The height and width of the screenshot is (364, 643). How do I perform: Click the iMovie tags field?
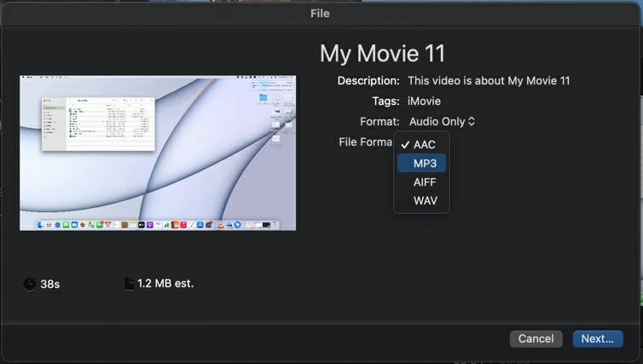(424, 101)
